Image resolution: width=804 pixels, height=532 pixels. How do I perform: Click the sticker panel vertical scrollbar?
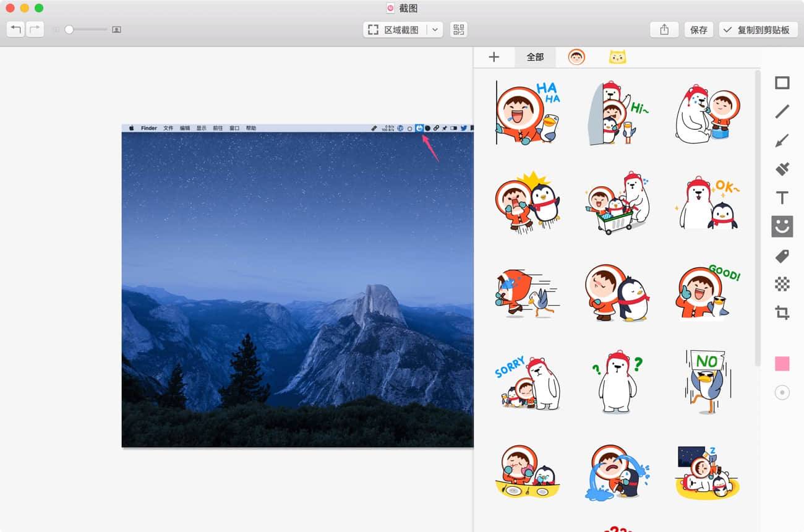click(x=758, y=218)
